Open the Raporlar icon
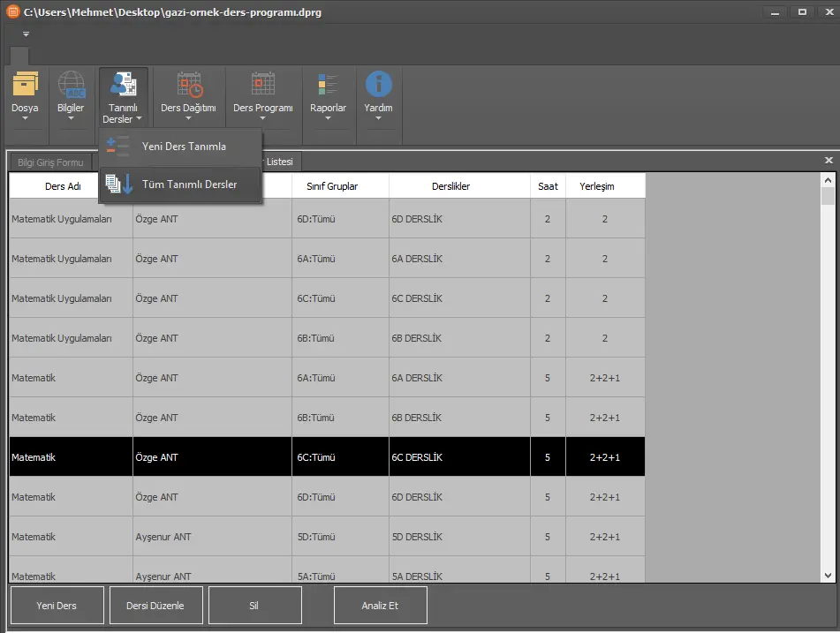840x633 pixels. point(328,85)
